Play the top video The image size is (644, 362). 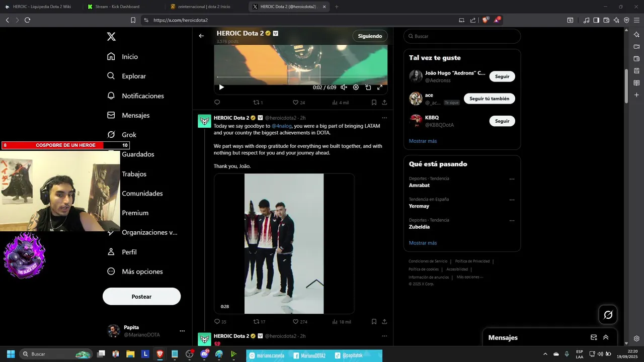click(221, 87)
